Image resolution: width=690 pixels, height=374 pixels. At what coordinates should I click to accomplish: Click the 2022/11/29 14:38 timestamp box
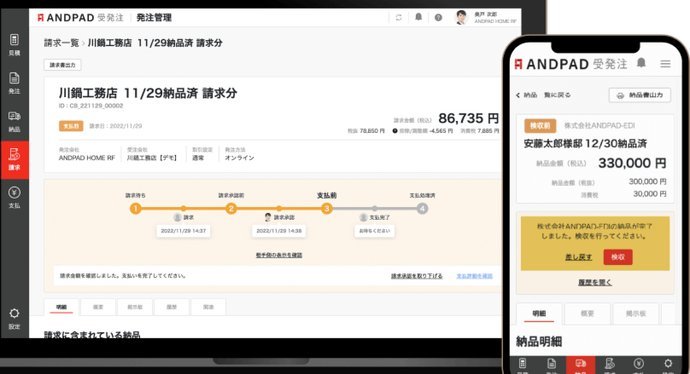[279, 231]
